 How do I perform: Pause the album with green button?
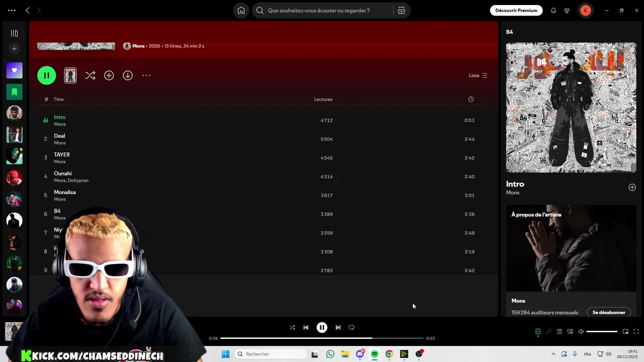pos(46,75)
